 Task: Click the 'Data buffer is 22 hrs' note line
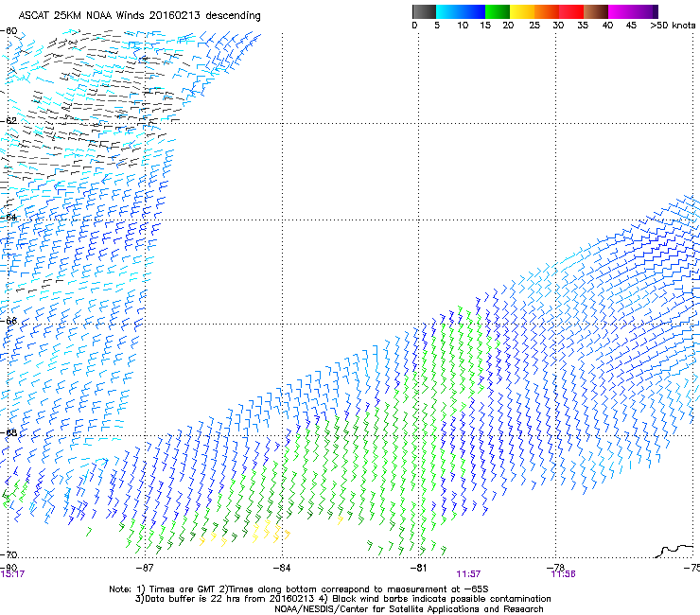coord(342,599)
